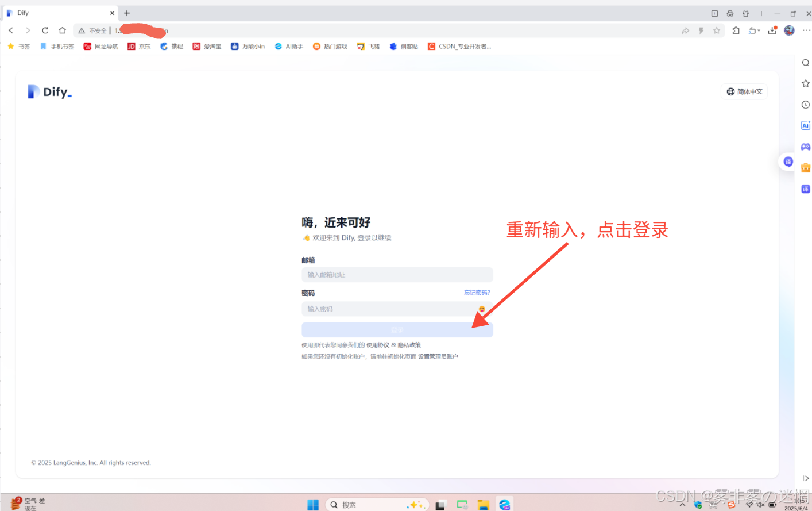Open the extensions puzzle icon in toolbar
812x511 pixels.
[736, 30]
